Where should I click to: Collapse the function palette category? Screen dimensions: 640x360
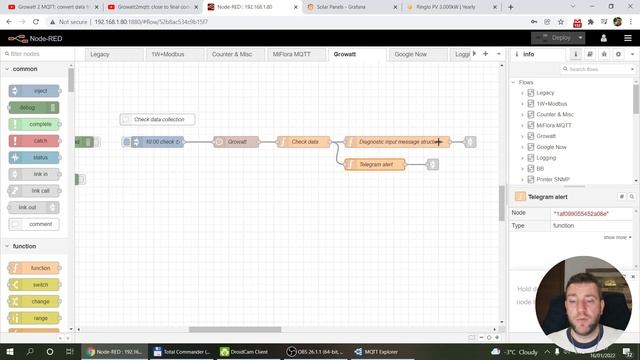click(7, 247)
